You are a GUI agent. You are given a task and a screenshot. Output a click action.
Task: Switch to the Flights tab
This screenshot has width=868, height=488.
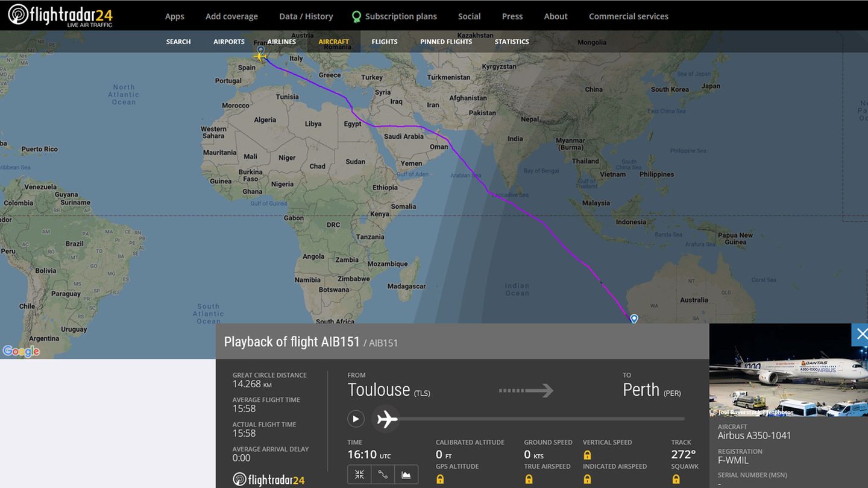385,42
